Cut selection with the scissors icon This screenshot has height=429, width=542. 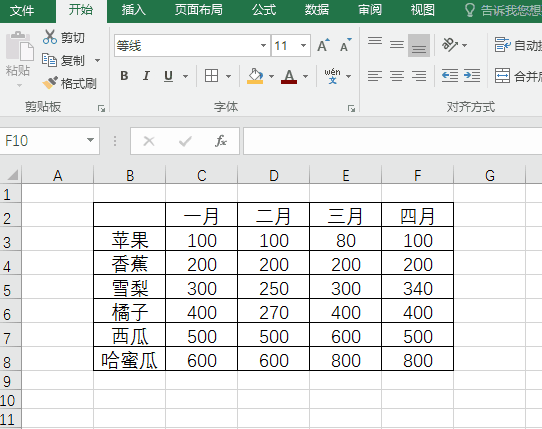(x=50, y=37)
